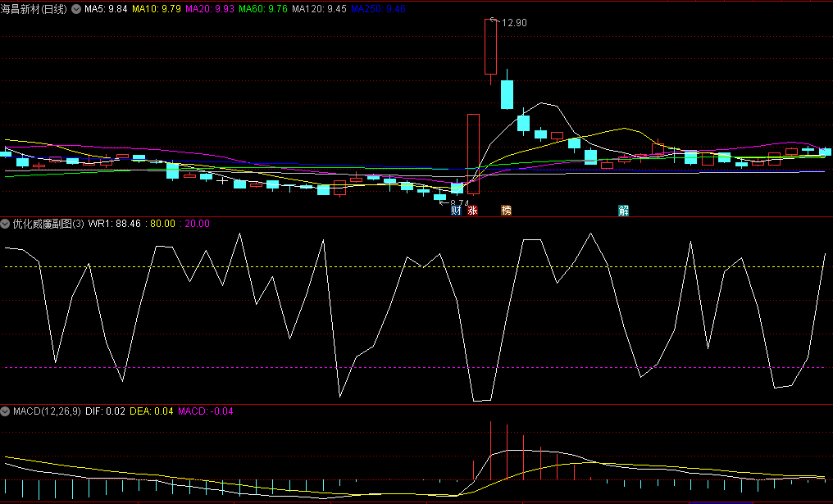Click the tallest red MACD histogram bar
Screen dimensions: 833x504
[490, 451]
